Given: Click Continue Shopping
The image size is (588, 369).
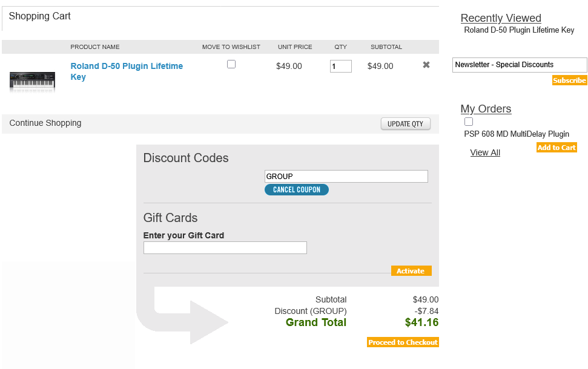Looking at the screenshot, I should click(x=45, y=123).
